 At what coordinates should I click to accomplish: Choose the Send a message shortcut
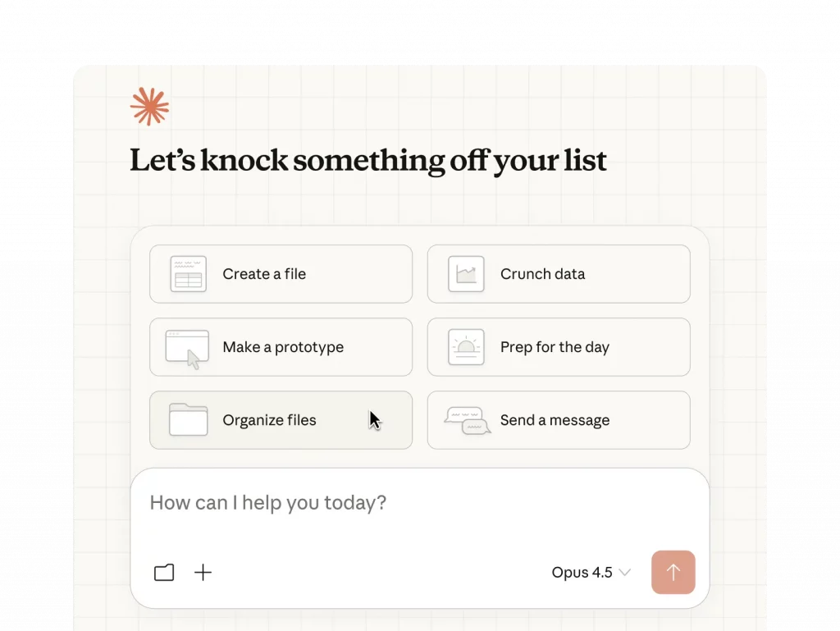[558, 420]
